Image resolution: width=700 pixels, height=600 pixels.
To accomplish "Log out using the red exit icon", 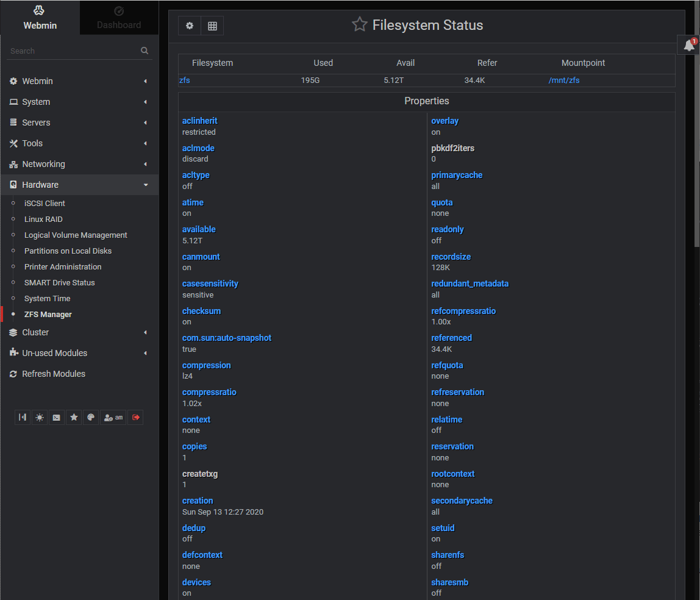I will [135, 417].
